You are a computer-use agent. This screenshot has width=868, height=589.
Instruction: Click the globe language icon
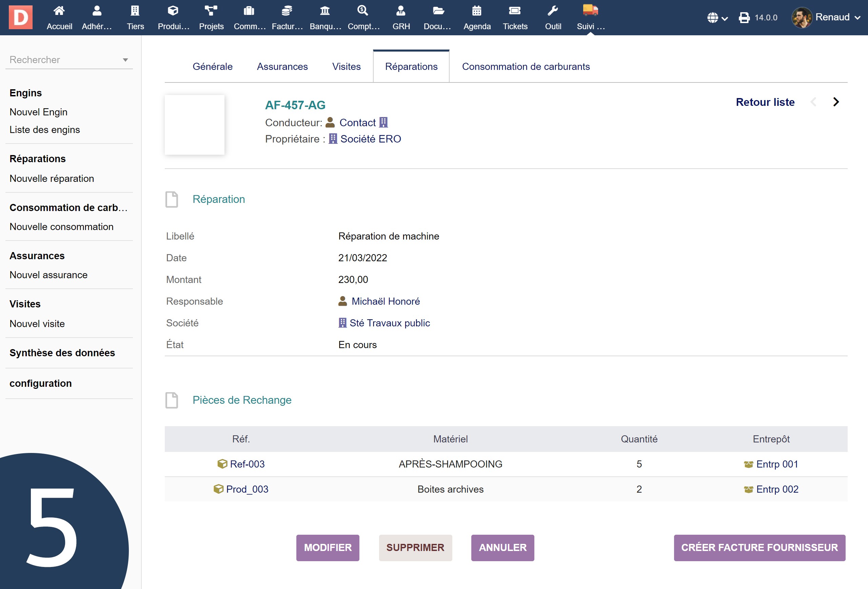click(713, 18)
